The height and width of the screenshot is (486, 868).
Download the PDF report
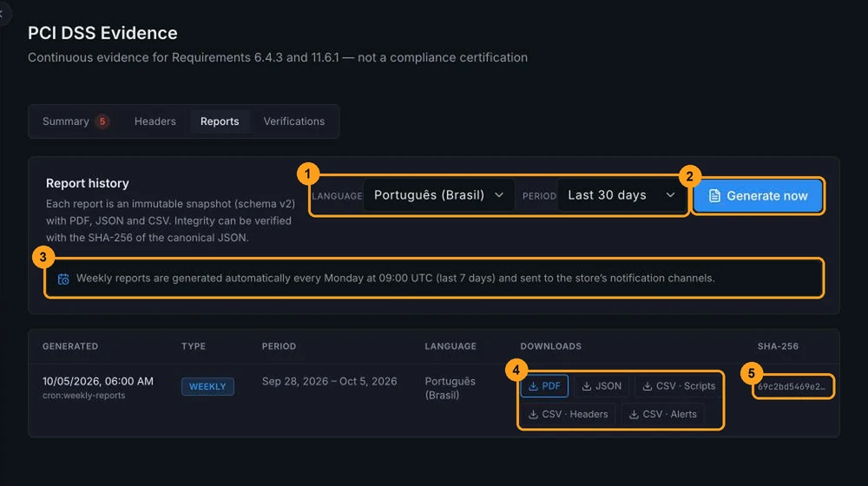[544, 386]
